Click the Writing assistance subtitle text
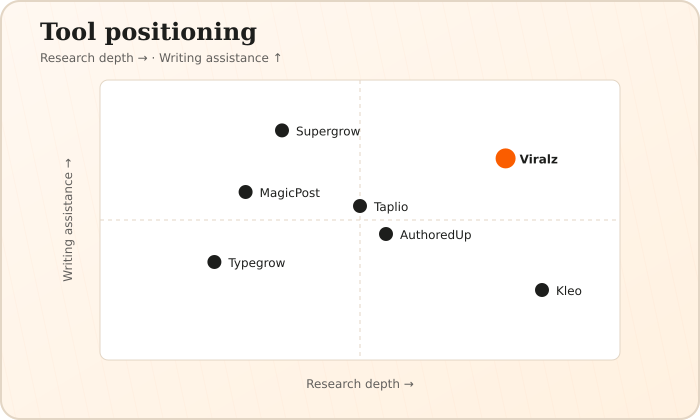The height and width of the screenshot is (420, 700). (x=221, y=58)
